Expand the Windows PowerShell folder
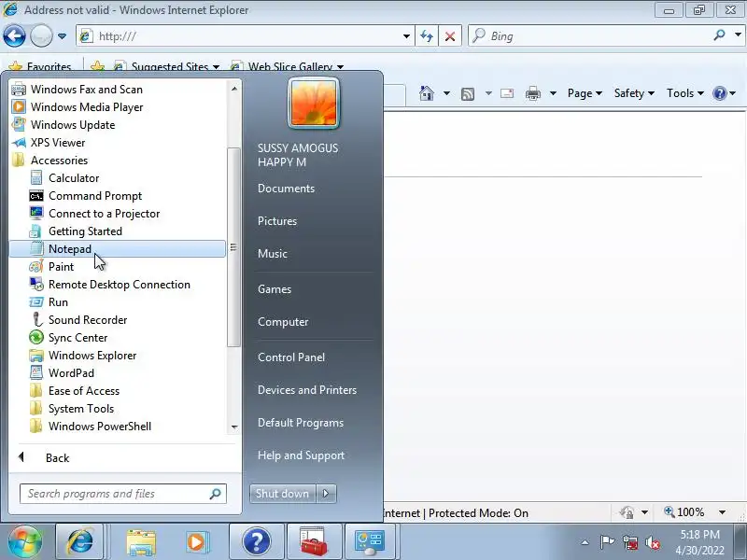The height and width of the screenshot is (560, 747). 90,427
